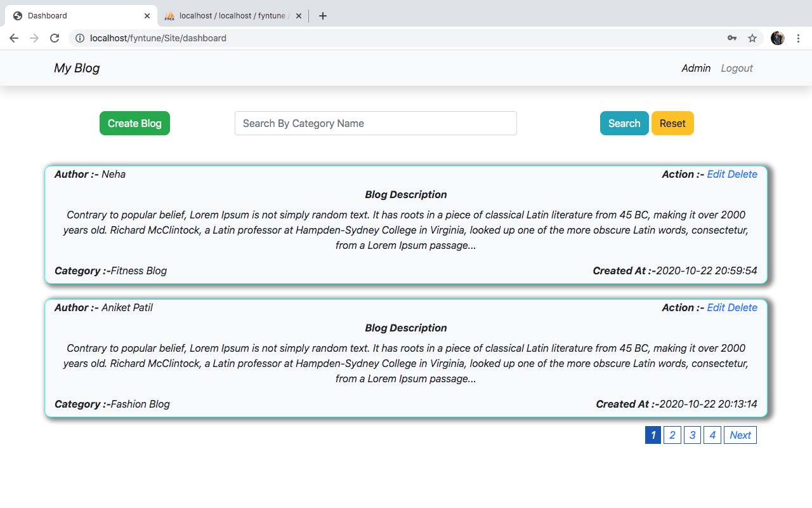Open a new browser tab

[323, 16]
